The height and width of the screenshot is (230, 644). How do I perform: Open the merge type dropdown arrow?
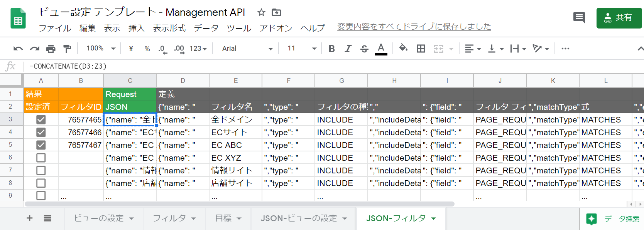click(451, 49)
